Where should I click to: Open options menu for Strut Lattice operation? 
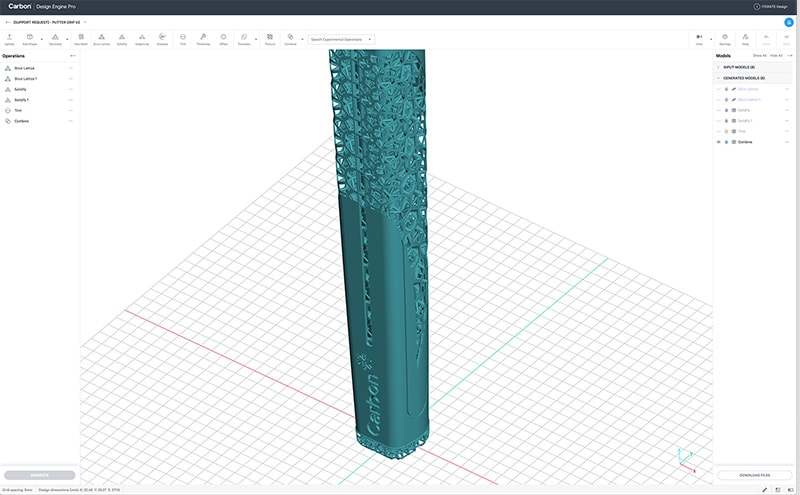(71, 68)
